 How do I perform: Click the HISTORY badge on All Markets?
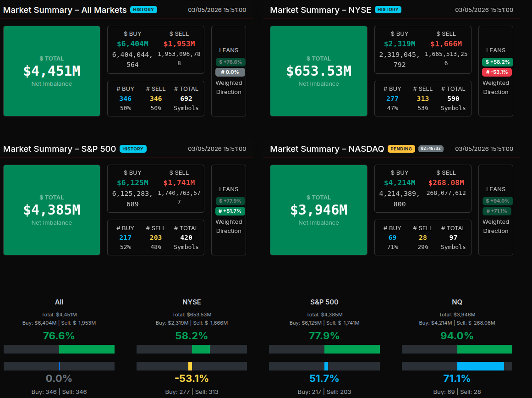point(143,10)
